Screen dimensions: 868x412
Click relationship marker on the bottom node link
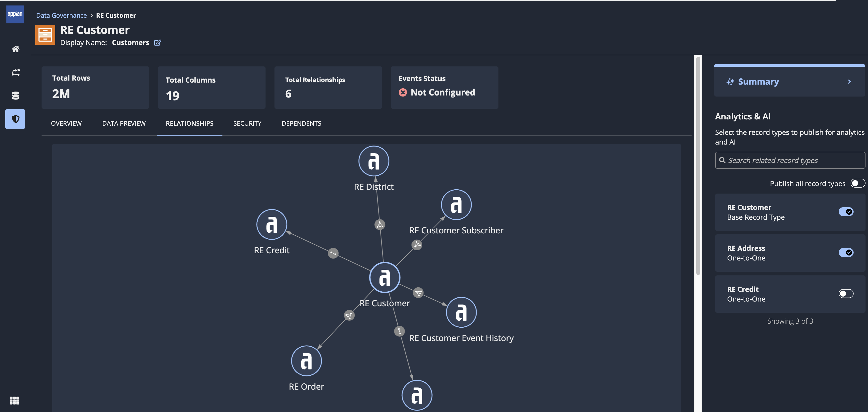coord(399,331)
